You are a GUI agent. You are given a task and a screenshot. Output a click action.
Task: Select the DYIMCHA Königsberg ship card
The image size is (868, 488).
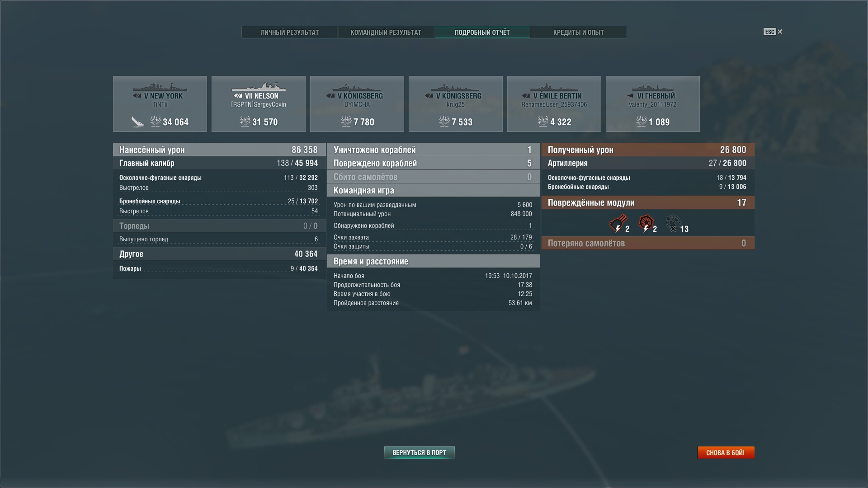(357, 104)
